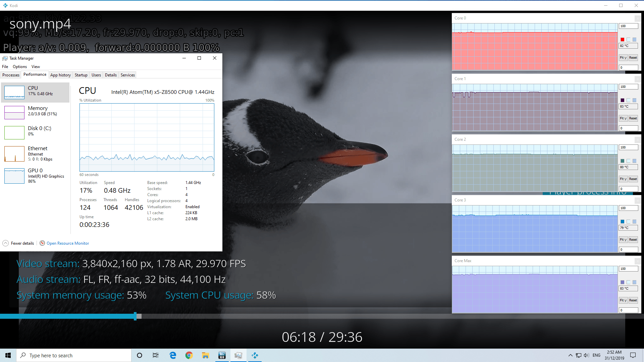Open File Explorer from taskbar
The height and width of the screenshot is (362, 644).
click(205, 355)
